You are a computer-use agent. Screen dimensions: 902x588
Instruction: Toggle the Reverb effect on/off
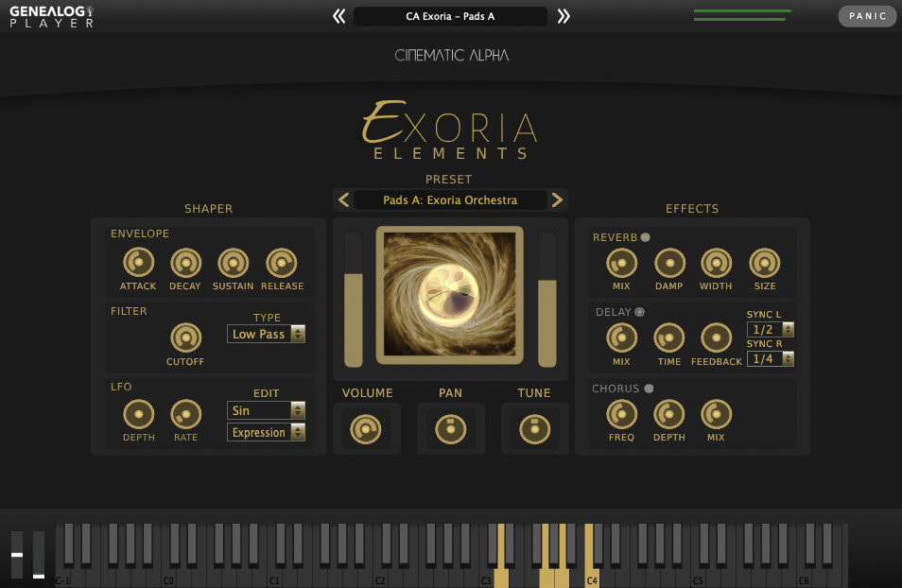point(646,237)
